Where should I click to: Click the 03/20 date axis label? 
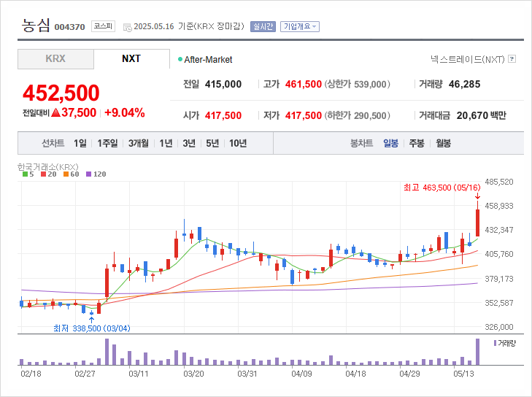[x=193, y=374]
